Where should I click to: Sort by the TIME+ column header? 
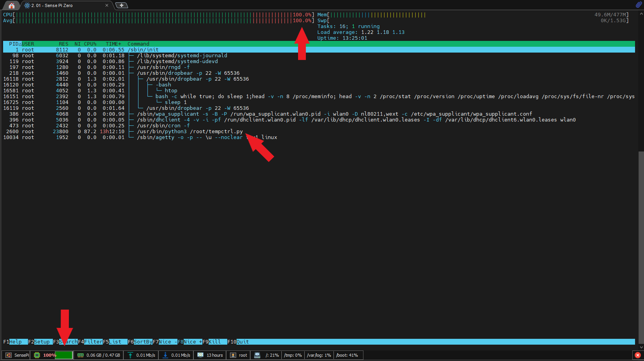tap(114, 44)
